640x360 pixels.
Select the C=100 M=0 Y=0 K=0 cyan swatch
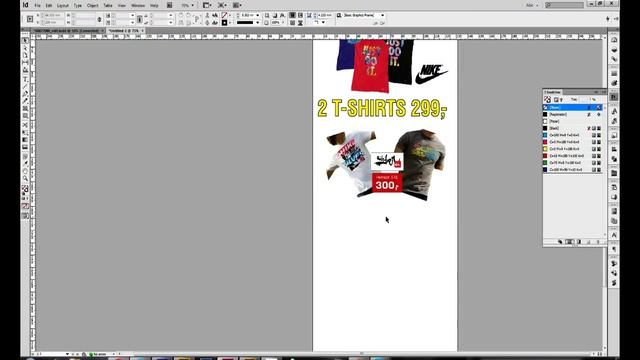pyautogui.click(x=572, y=135)
